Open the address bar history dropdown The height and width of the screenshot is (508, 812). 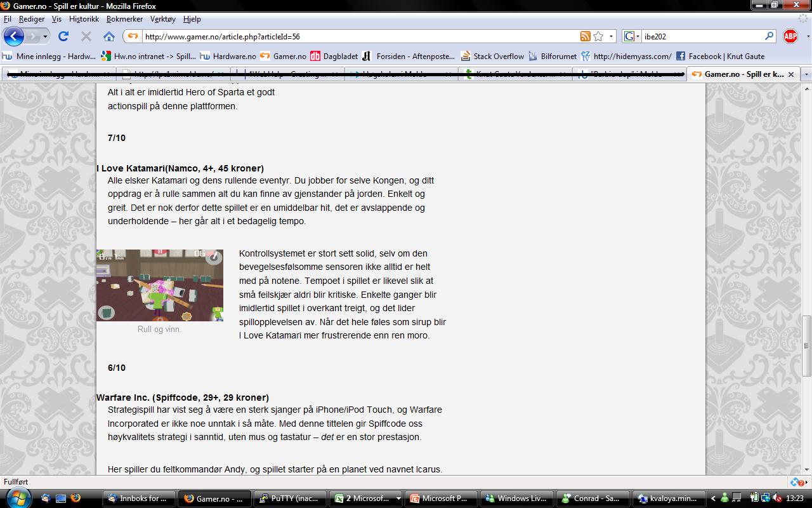click(611, 36)
